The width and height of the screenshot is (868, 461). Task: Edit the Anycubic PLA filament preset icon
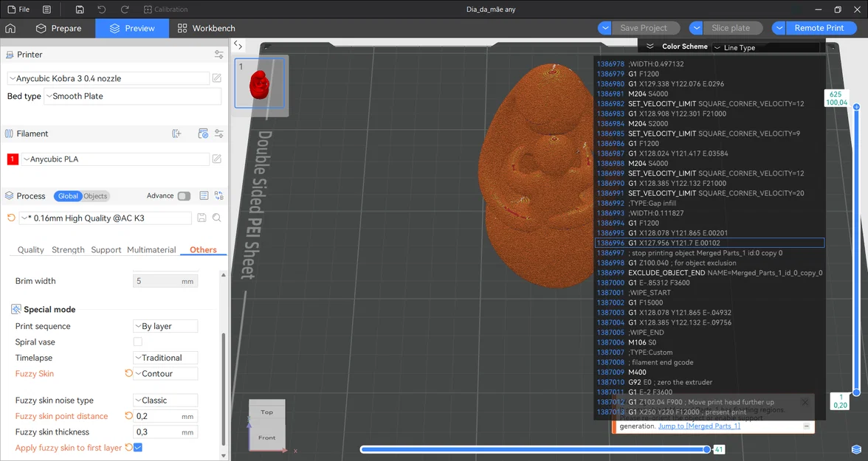point(217,159)
